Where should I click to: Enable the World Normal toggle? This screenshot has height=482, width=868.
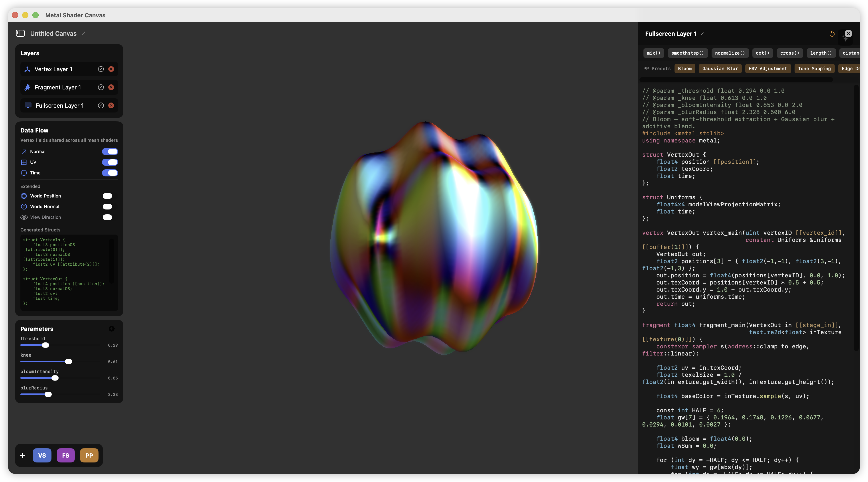coord(107,207)
